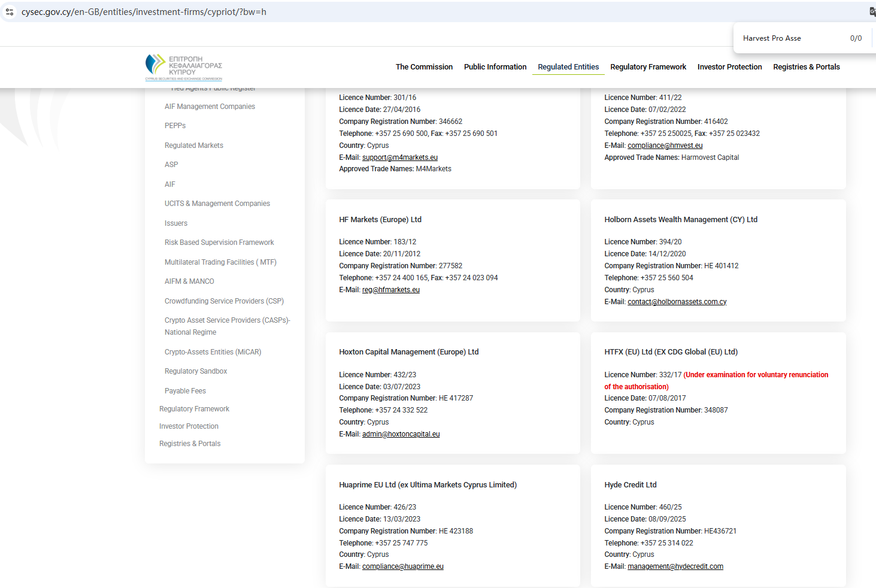Go to Crypto-Assets Entities (MiCAR) sidebar item

point(213,352)
